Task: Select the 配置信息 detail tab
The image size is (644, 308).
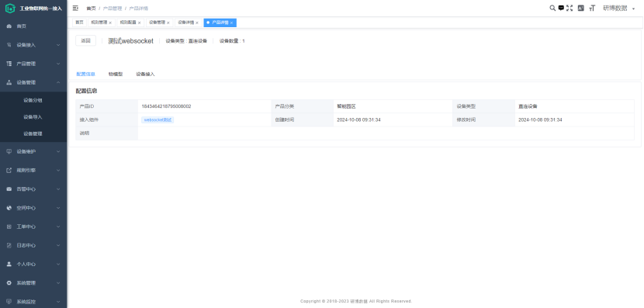Action: pos(86,74)
